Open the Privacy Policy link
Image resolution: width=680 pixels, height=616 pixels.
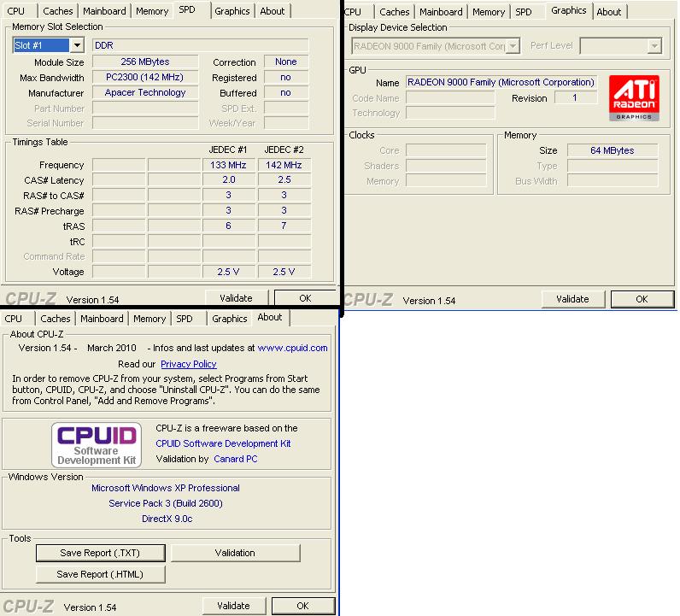coord(189,364)
